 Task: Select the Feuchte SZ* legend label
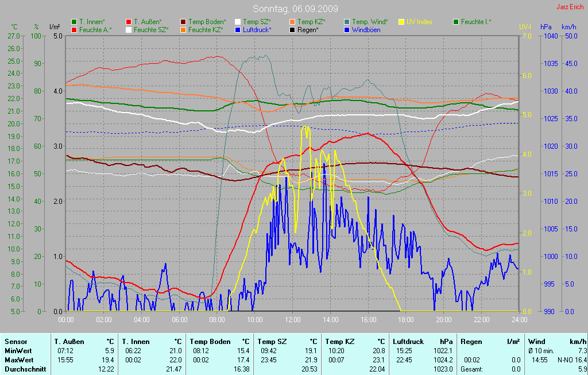[x=151, y=30]
